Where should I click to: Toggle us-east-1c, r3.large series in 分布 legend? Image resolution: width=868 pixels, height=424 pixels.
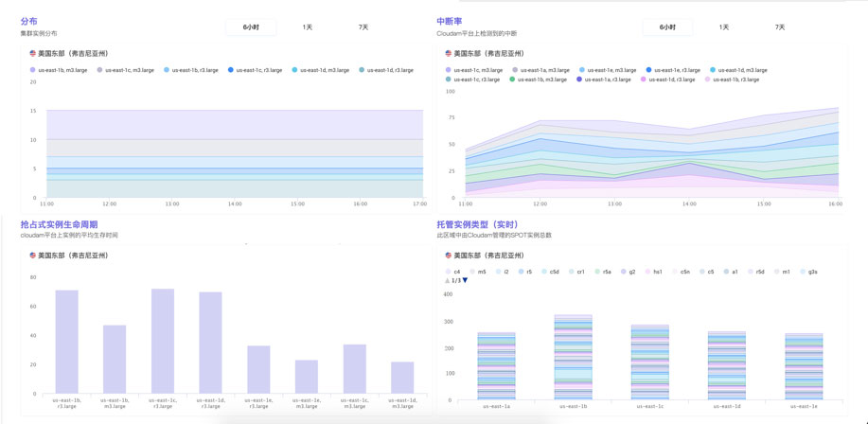click(256, 70)
